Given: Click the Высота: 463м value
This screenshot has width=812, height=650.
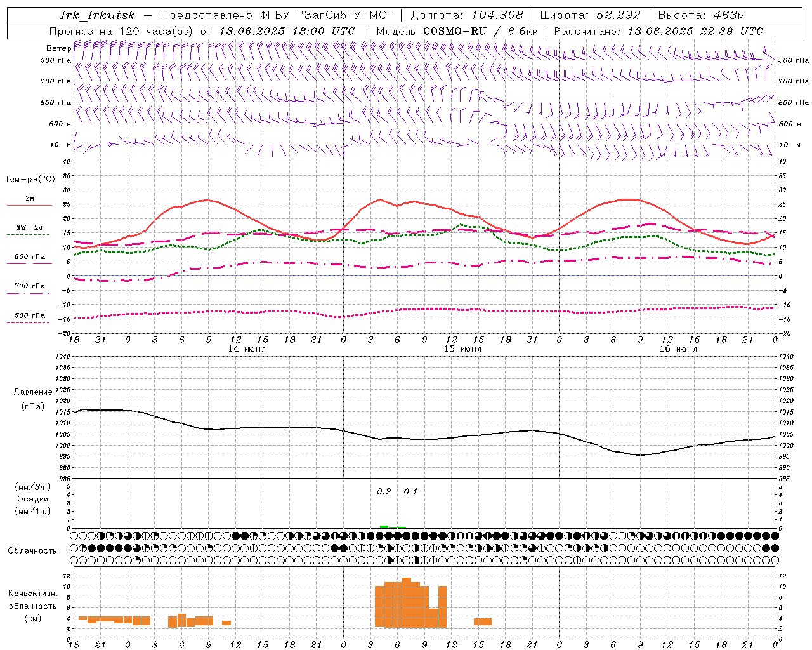Looking at the screenshot, I should 701,15.
